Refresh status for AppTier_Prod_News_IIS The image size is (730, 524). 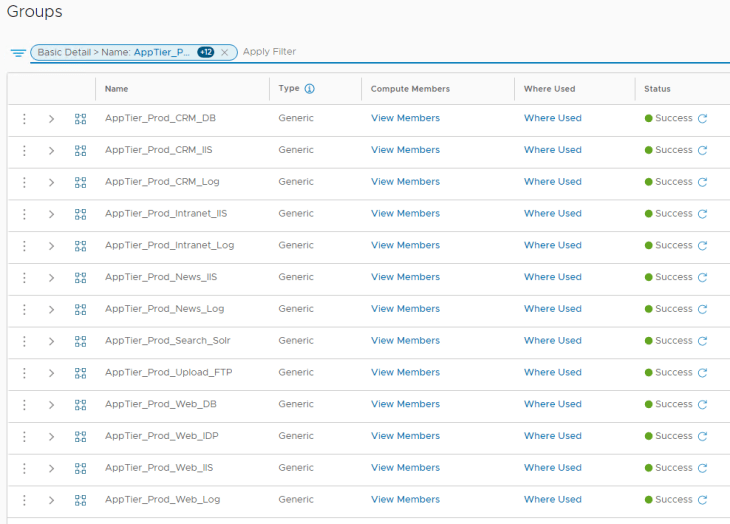(703, 277)
